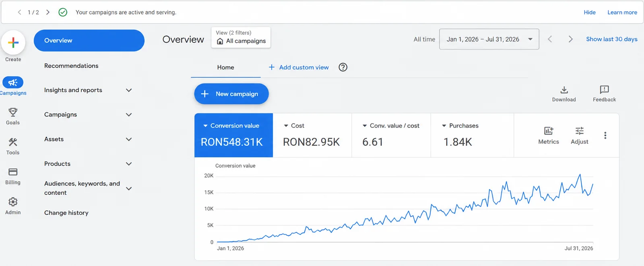Open the Adjust sliders icon
The height and width of the screenshot is (266, 644).
pos(580,131)
